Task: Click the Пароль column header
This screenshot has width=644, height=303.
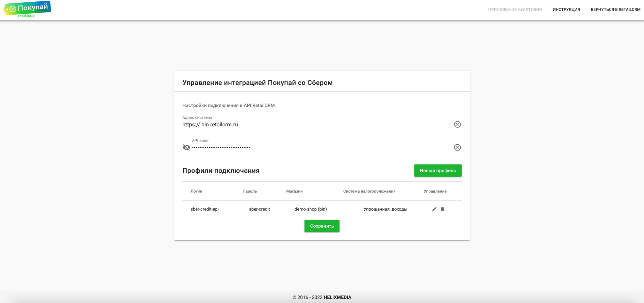Action: click(250, 191)
